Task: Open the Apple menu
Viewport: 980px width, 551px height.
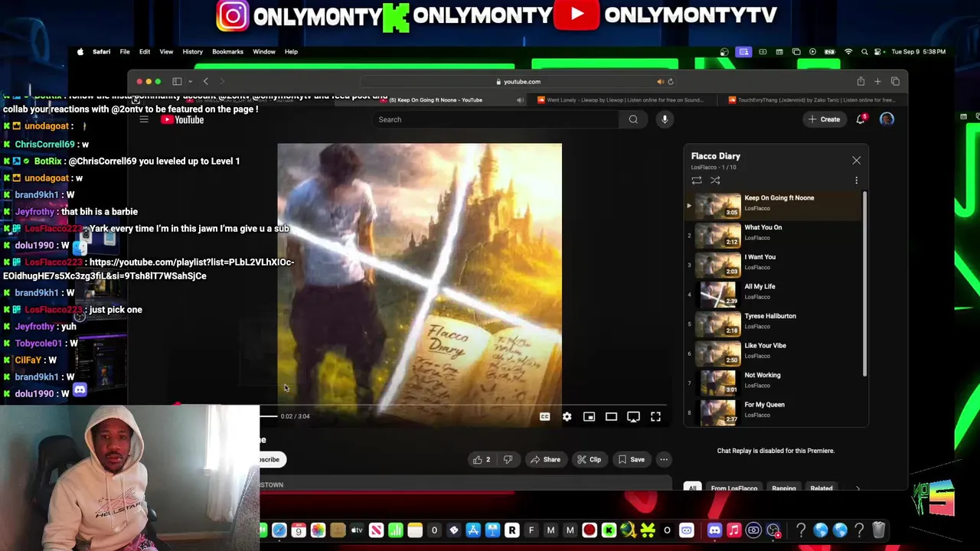Action: (80, 52)
